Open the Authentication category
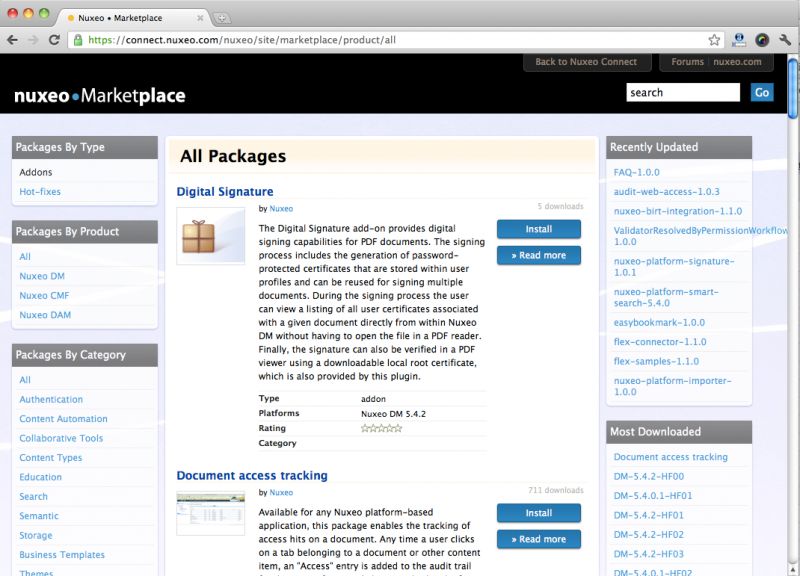Image resolution: width=800 pixels, height=576 pixels. (x=51, y=399)
